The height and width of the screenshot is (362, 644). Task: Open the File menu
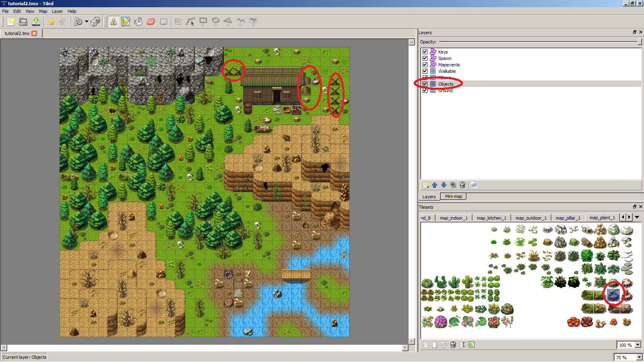[5, 11]
